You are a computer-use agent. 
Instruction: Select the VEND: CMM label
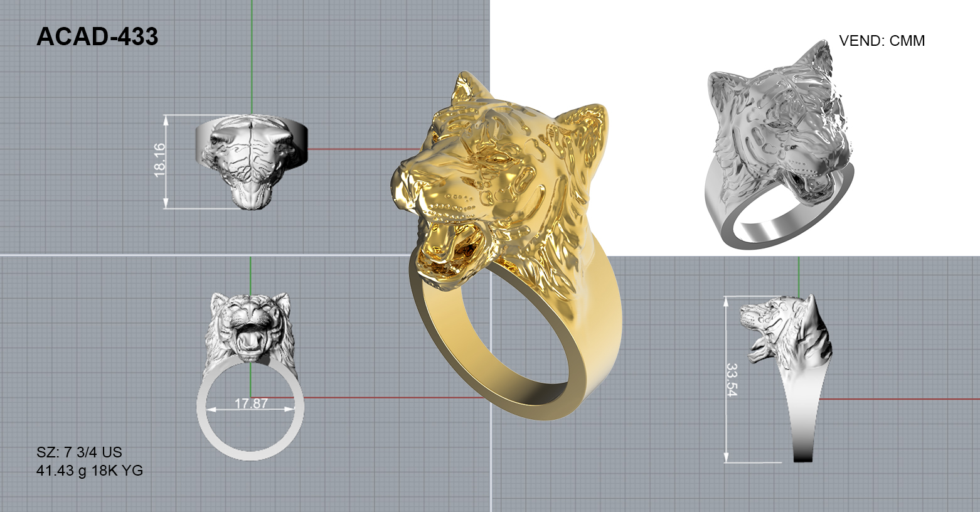point(881,41)
